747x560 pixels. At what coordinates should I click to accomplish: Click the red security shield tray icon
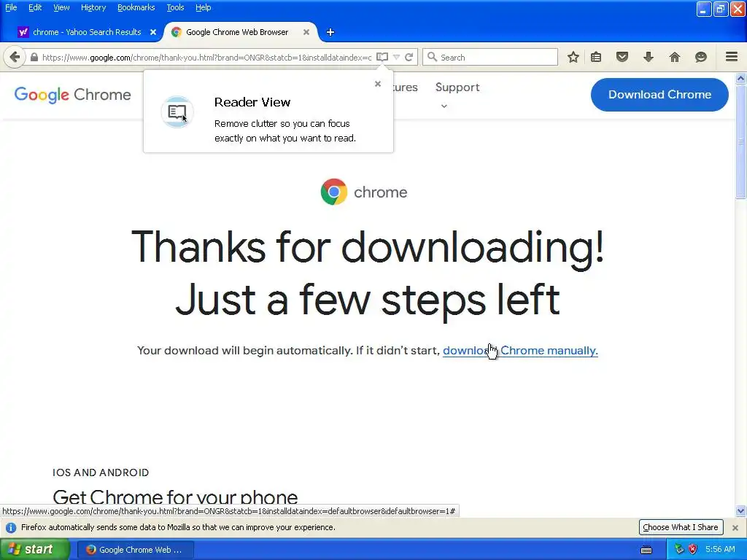693,550
